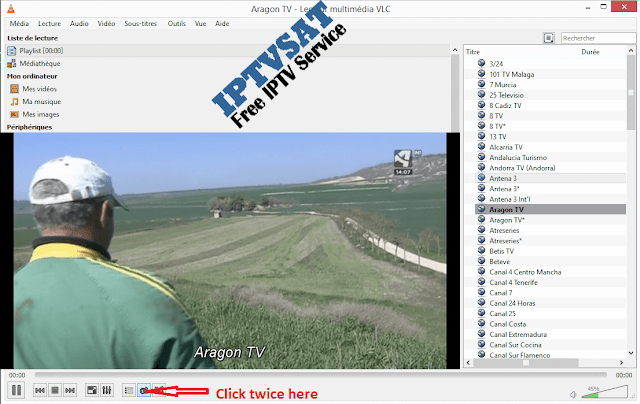Toggle fullscreen video button
The image size is (640, 404).
(92, 391)
